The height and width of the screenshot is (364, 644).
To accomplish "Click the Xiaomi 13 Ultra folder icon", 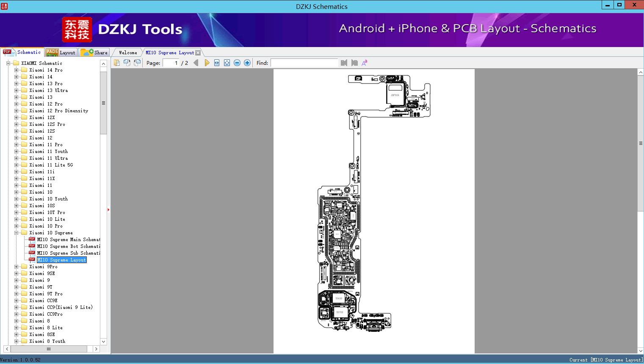I will point(24,90).
